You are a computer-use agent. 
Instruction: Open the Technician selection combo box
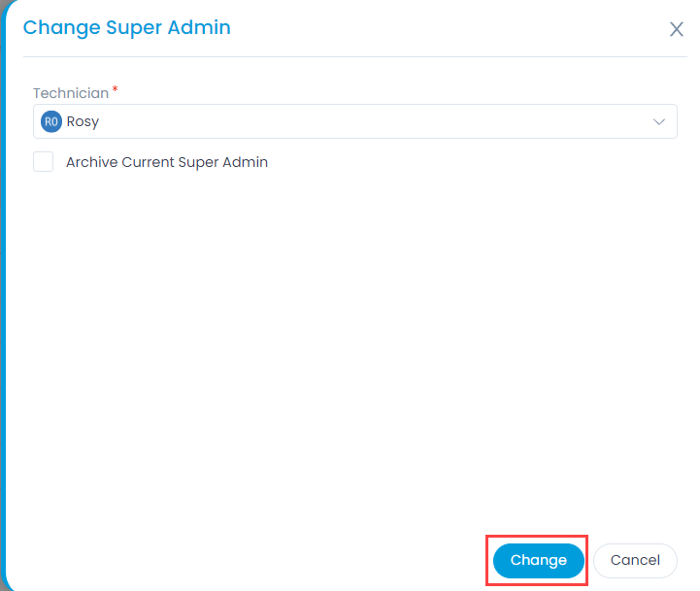tap(355, 121)
